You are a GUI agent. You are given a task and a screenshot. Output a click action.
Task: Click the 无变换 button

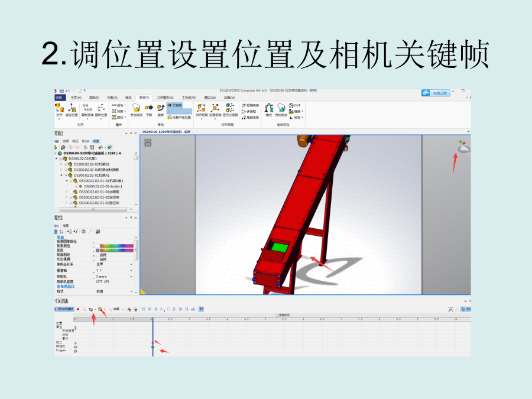pos(175,105)
